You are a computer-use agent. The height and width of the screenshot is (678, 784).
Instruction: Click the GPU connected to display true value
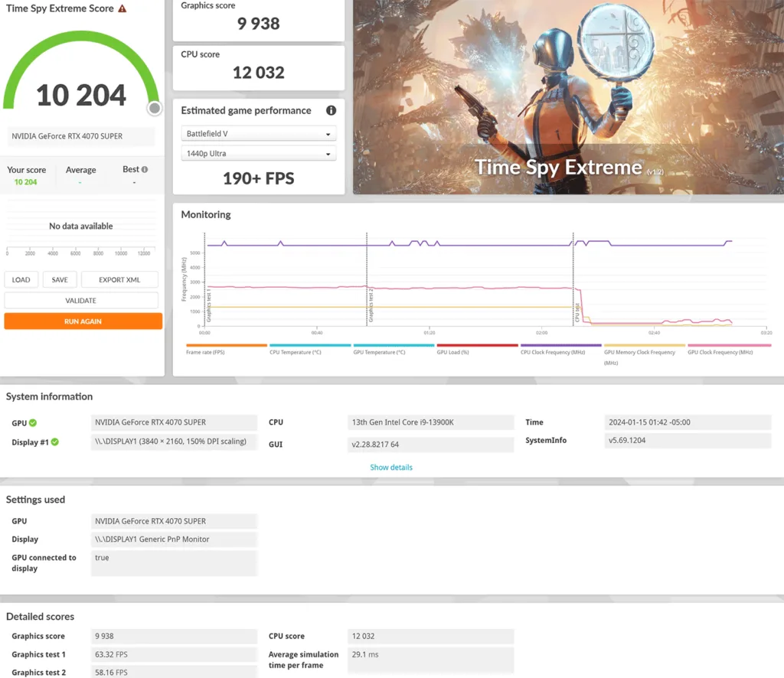174,563
